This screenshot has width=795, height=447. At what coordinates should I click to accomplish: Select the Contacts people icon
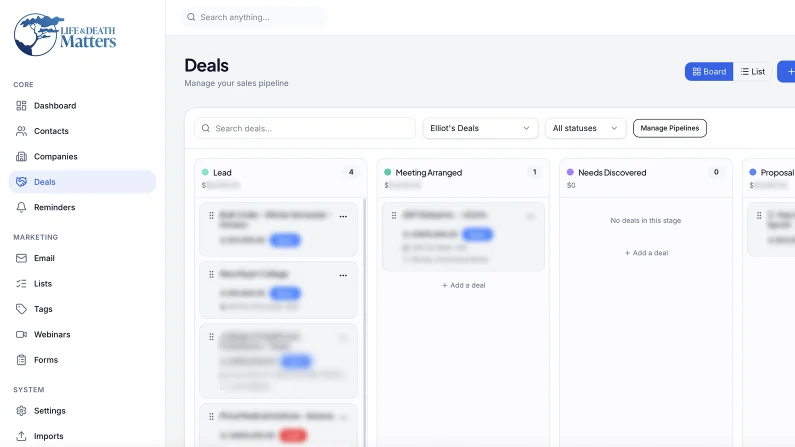tap(21, 131)
